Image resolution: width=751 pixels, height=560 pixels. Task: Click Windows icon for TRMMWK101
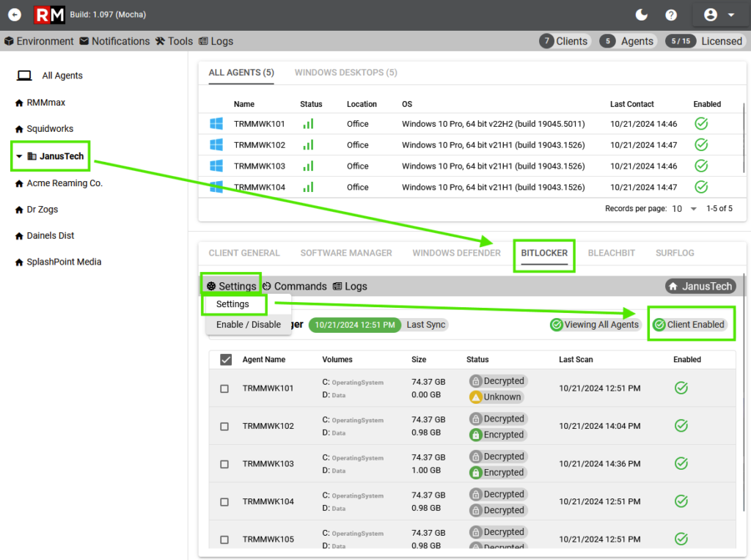pos(216,124)
